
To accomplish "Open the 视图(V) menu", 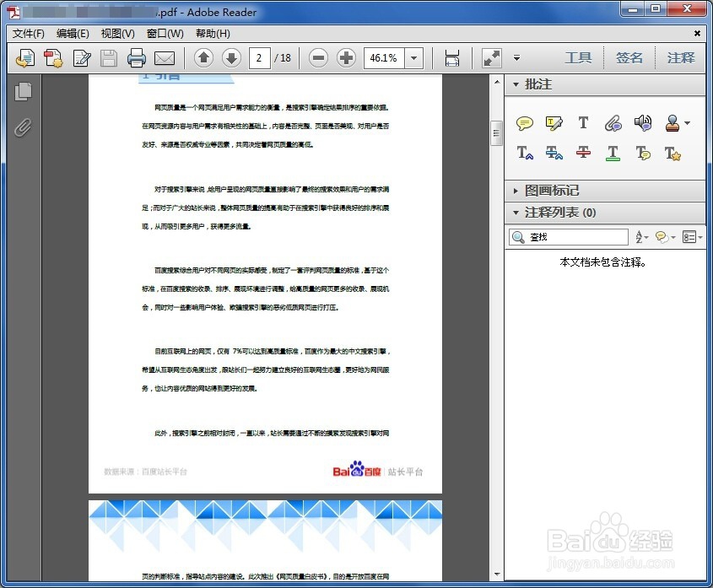I will [118, 34].
